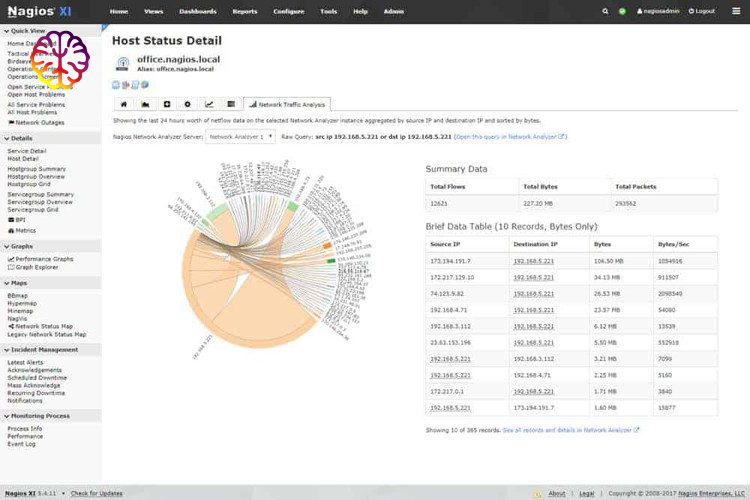This screenshot has height=500, width=750.
Task: Open the About link in footer
Action: point(557,493)
